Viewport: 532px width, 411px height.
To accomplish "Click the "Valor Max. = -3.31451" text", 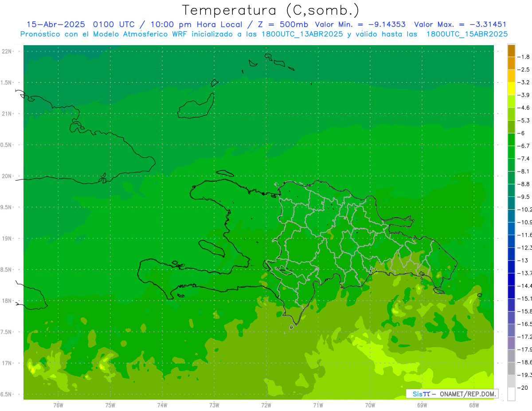I will tap(460, 24).
